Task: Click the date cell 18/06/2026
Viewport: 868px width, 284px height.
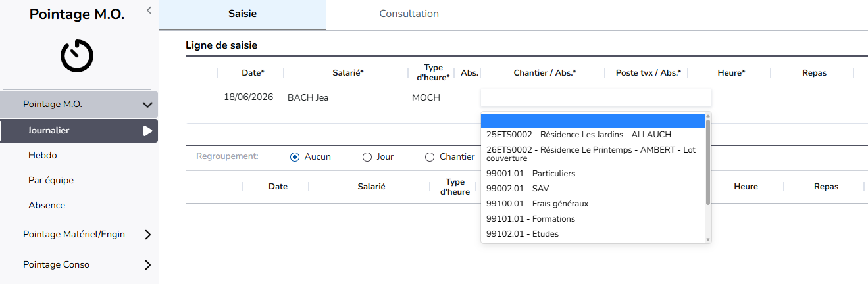Action: coord(248,98)
